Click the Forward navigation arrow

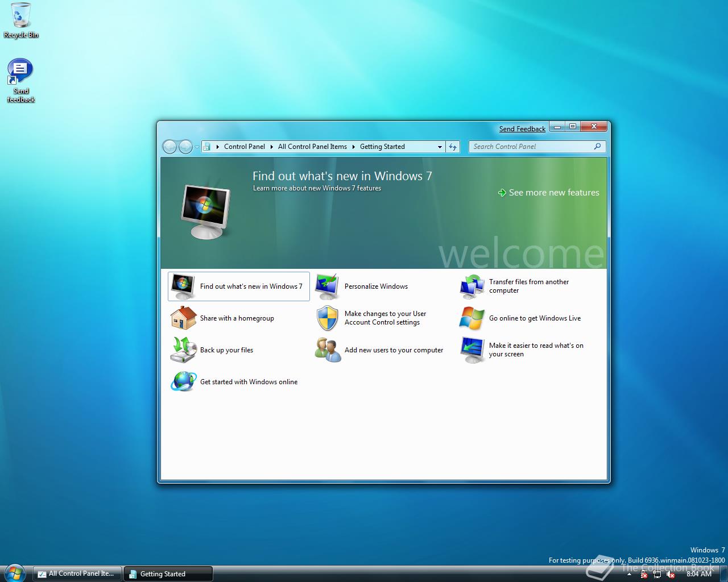click(x=185, y=147)
